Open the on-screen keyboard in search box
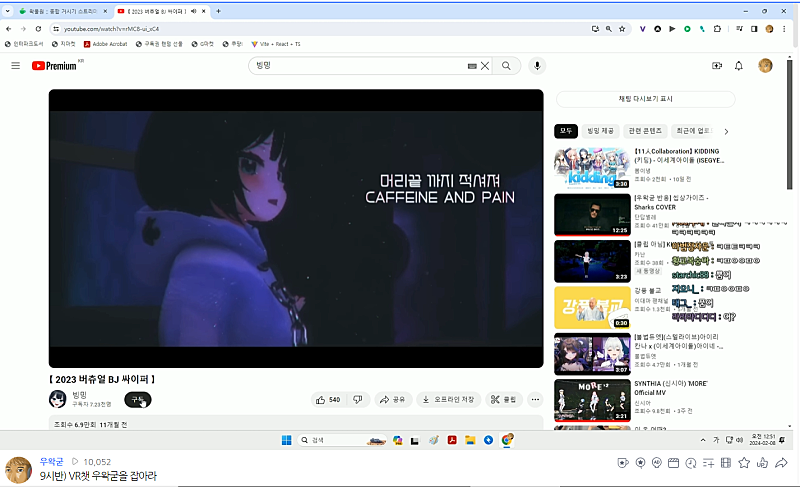The height and width of the screenshot is (487, 800). point(472,66)
